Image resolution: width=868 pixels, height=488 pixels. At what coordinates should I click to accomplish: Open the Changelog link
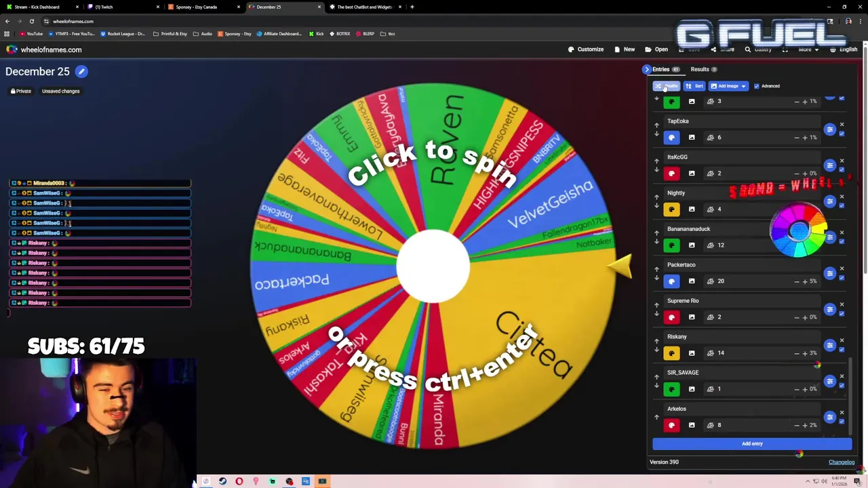pos(842,462)
